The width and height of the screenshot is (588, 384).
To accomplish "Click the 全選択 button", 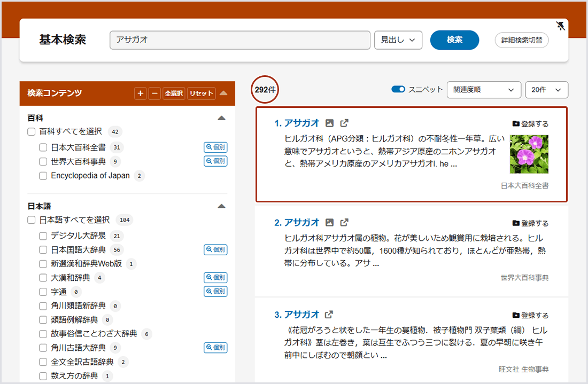I will (x=174, y=93).
